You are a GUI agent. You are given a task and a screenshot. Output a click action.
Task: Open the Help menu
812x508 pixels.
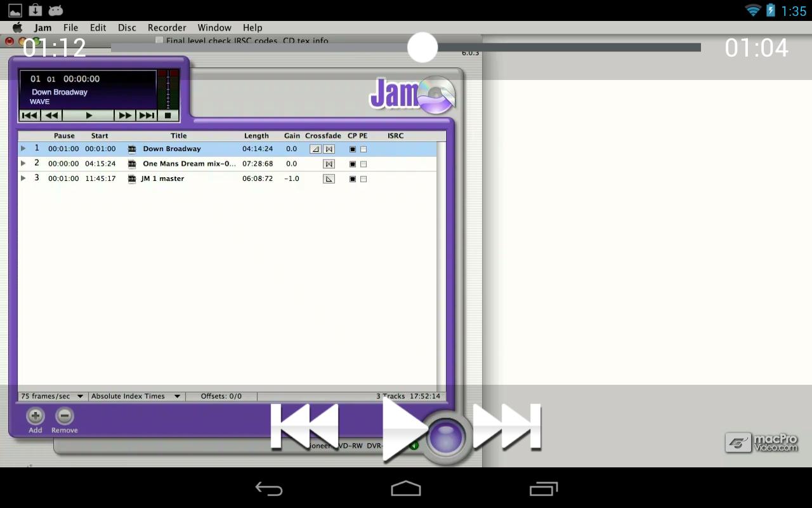pos(252,27)
